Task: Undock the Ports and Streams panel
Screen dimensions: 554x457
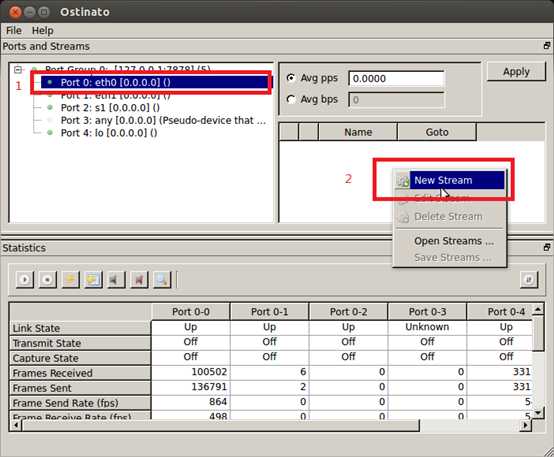Action: pyautogui.click(x=547, y=46)
